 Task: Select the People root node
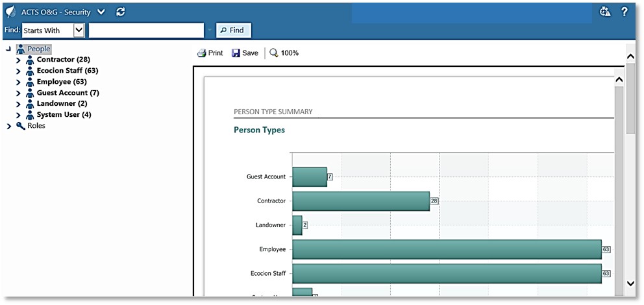(38, 49)
